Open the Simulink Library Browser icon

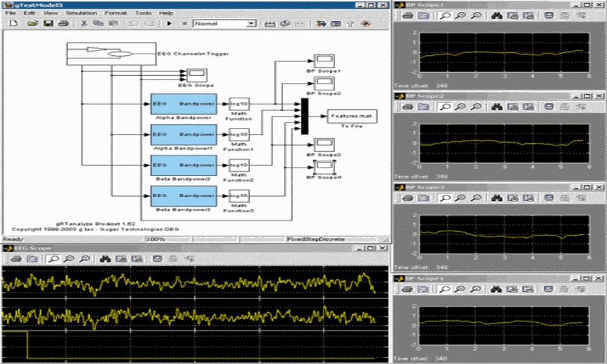click(320, 25)
